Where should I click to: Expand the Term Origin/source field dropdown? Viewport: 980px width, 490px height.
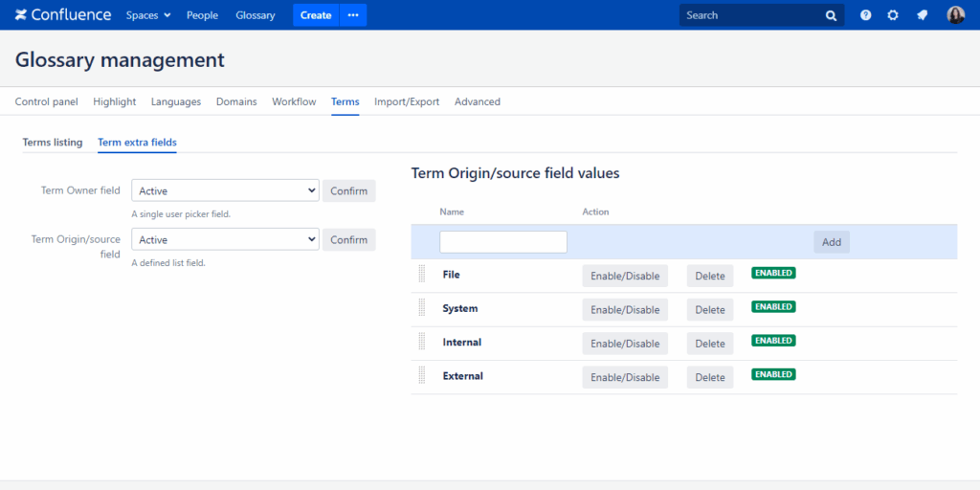[x=225, y=239]
